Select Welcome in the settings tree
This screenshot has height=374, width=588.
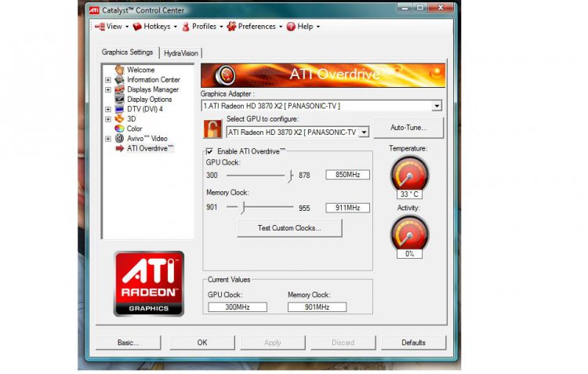140,70
